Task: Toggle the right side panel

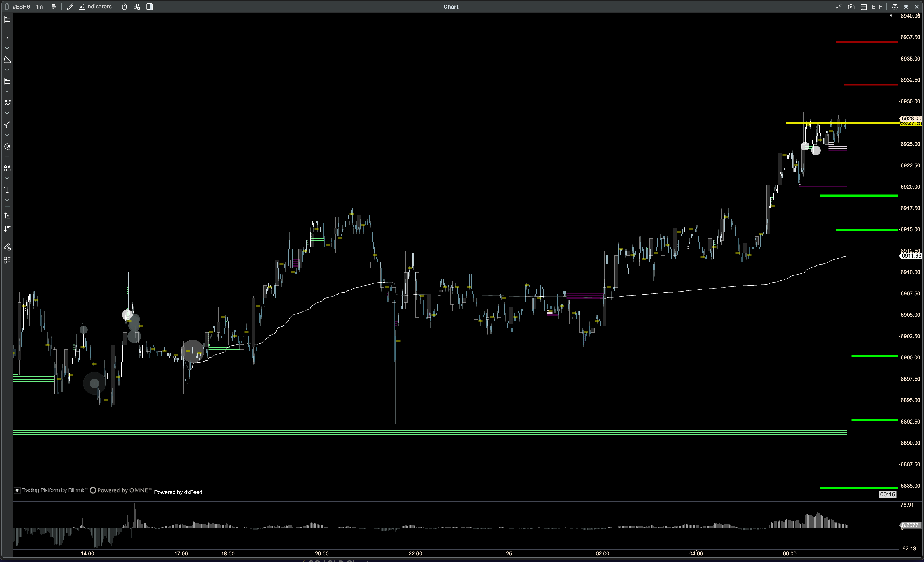Action: pos(150,7)
